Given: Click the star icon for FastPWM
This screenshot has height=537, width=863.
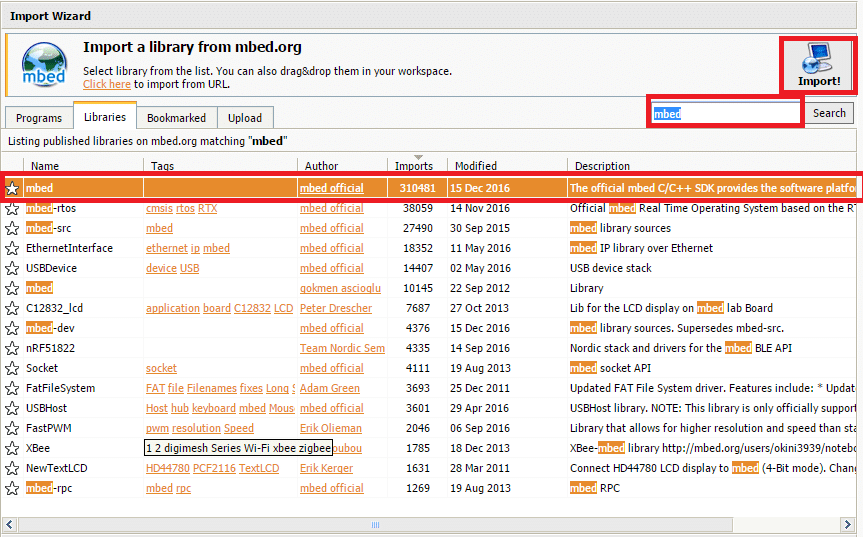Looking at the screenshot, I should (12, 428).
